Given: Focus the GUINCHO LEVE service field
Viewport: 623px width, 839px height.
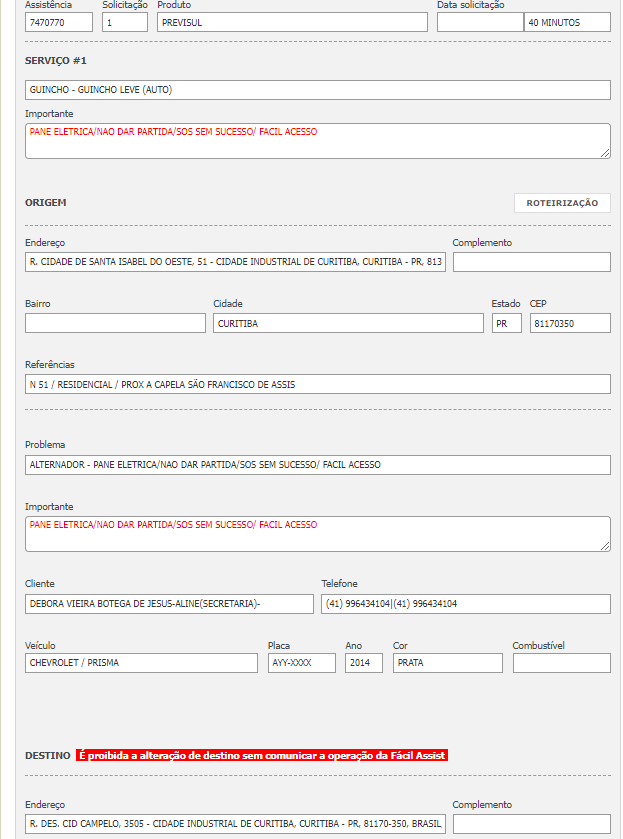Looking at the screenshot, I should click(x=318, y=90).
